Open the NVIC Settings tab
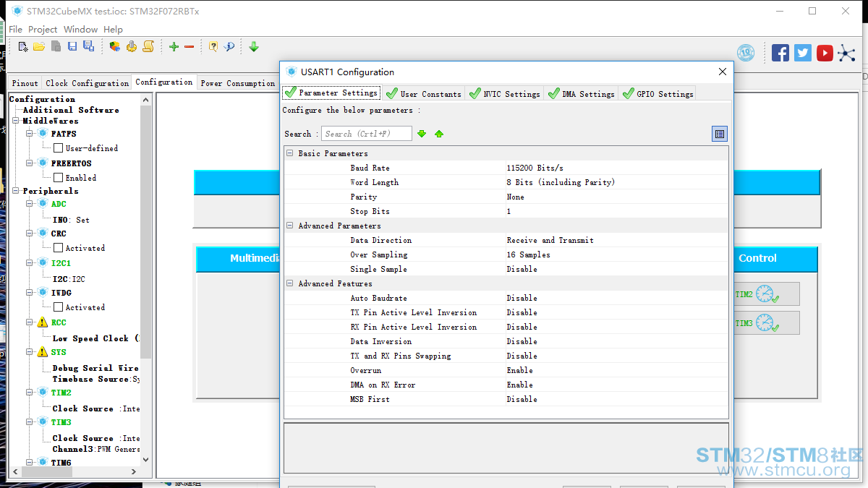Screen dimensions: 868x488 point(505,93)
